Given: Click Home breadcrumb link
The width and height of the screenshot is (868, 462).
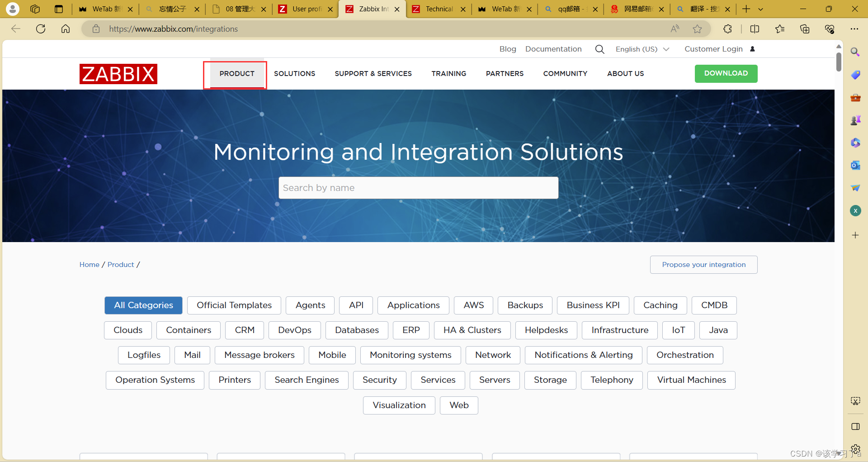Looking at the screenshot, I should [90, 265].
